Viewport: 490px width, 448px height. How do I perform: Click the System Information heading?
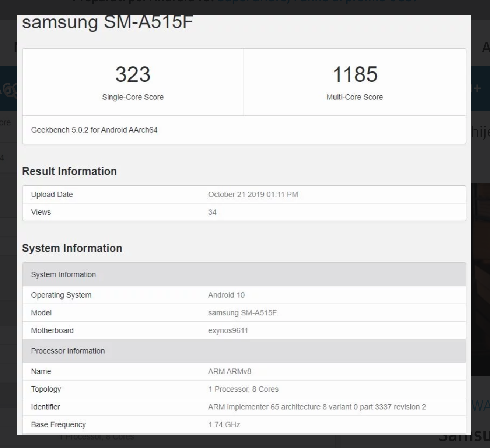[x=72, y=248]
